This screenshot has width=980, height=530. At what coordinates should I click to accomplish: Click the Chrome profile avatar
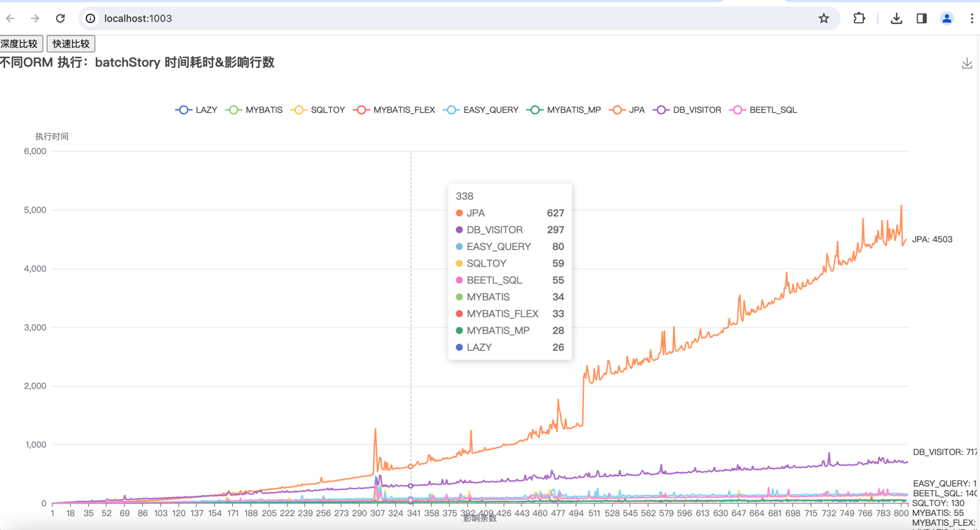pos(947,18)
